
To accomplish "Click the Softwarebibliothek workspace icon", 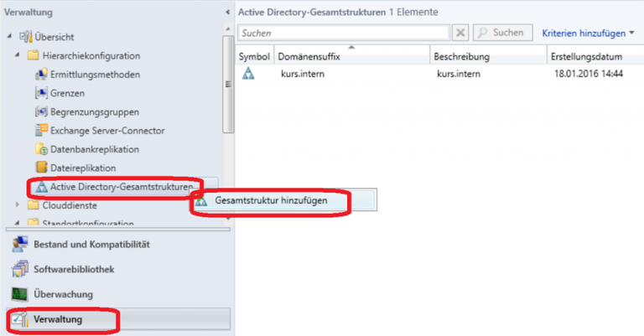I will point(19,270).
